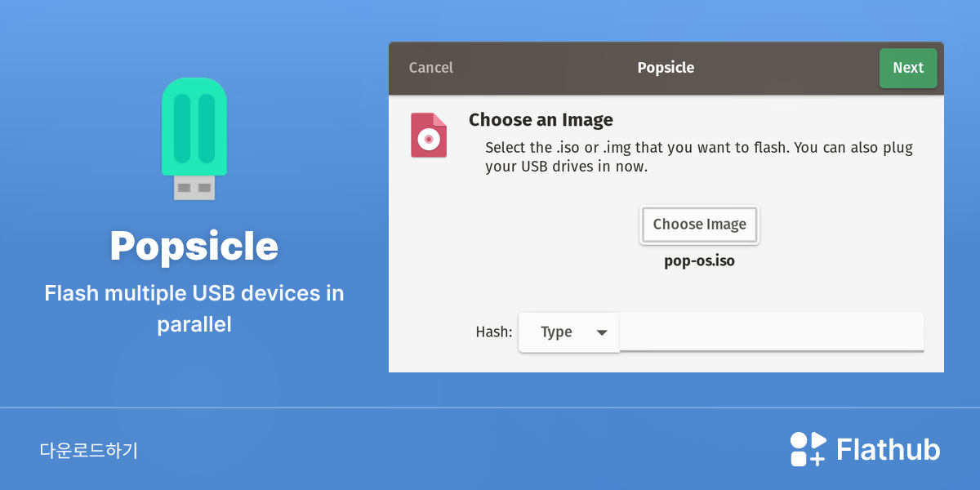This screenshot has height=490, width=980.
Task: Click the Flathub logo icon
Action: pyautogui.click(x=808, y=449)
